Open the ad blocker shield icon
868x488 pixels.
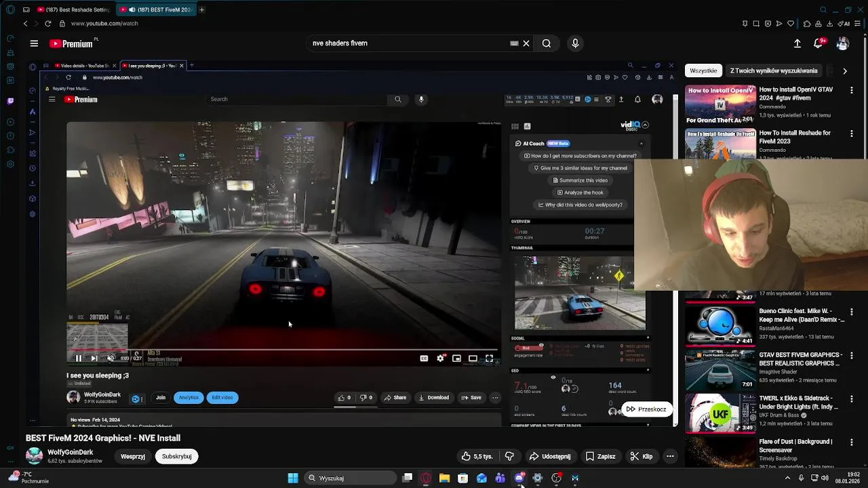(768, 24)
